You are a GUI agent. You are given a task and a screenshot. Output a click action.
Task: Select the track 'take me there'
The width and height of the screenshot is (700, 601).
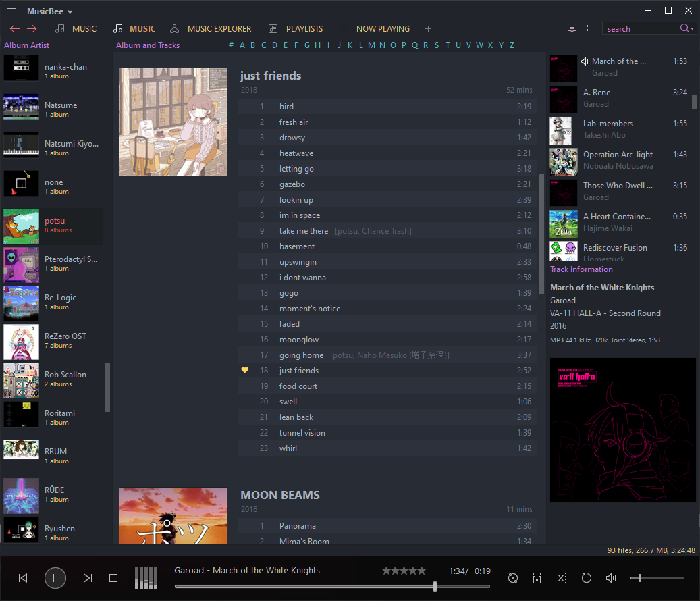[387, 231]
